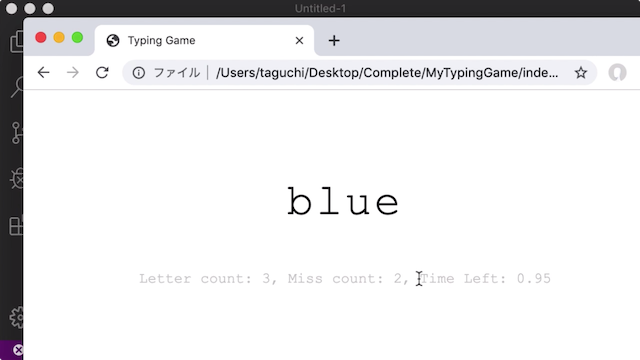This screenshot has width=640, height=360.
Task: Open VS Code Source Control view
Action: coord(17,133)
